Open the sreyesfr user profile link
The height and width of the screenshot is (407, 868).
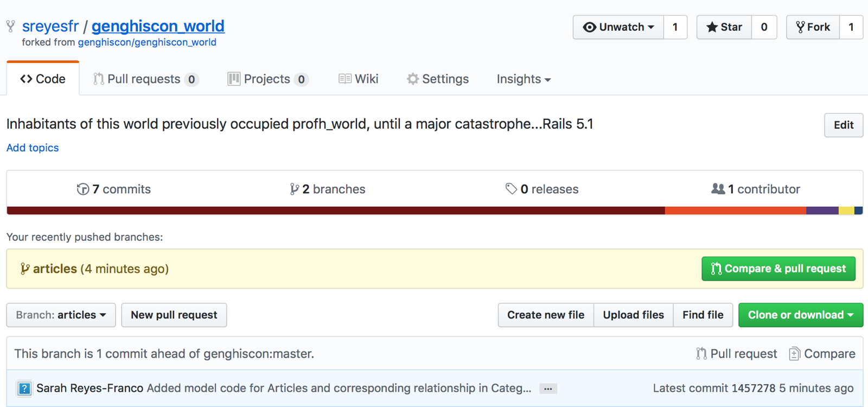coord(50,26)
